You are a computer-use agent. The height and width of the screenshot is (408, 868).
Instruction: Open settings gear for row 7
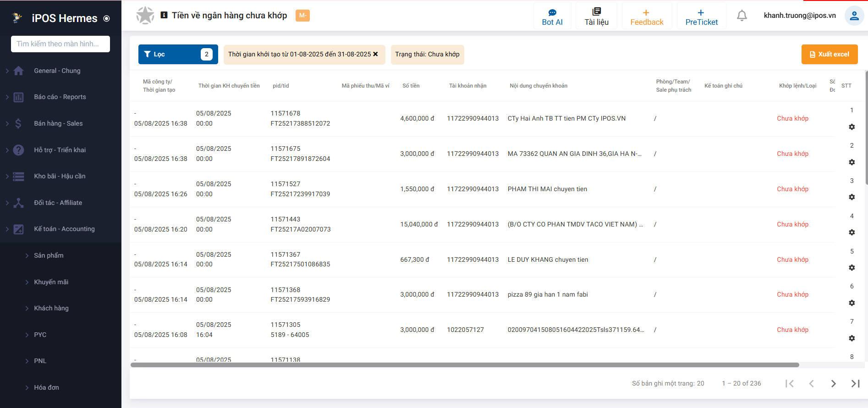point(852,338)
